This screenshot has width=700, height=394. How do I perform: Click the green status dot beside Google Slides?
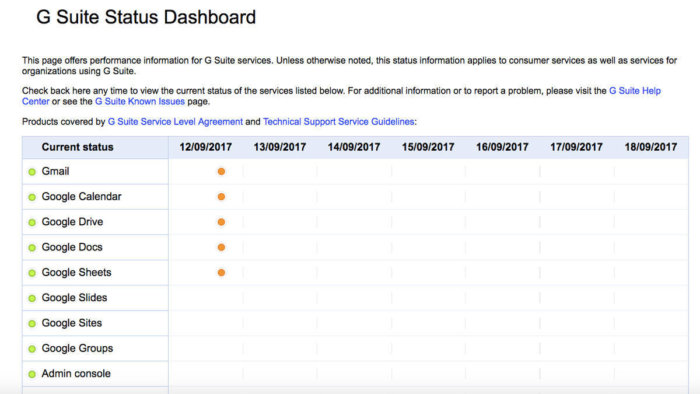click(x=32, y=298)
